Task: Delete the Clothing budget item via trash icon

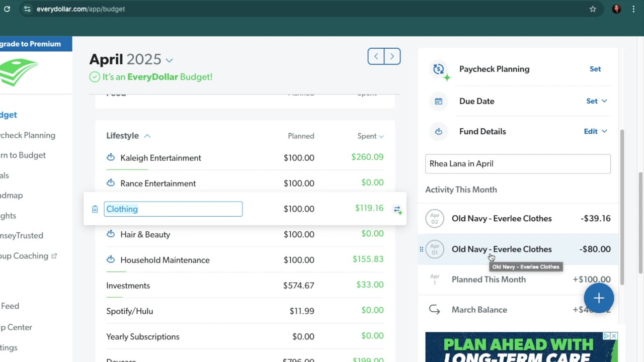Action: [95, 209]
